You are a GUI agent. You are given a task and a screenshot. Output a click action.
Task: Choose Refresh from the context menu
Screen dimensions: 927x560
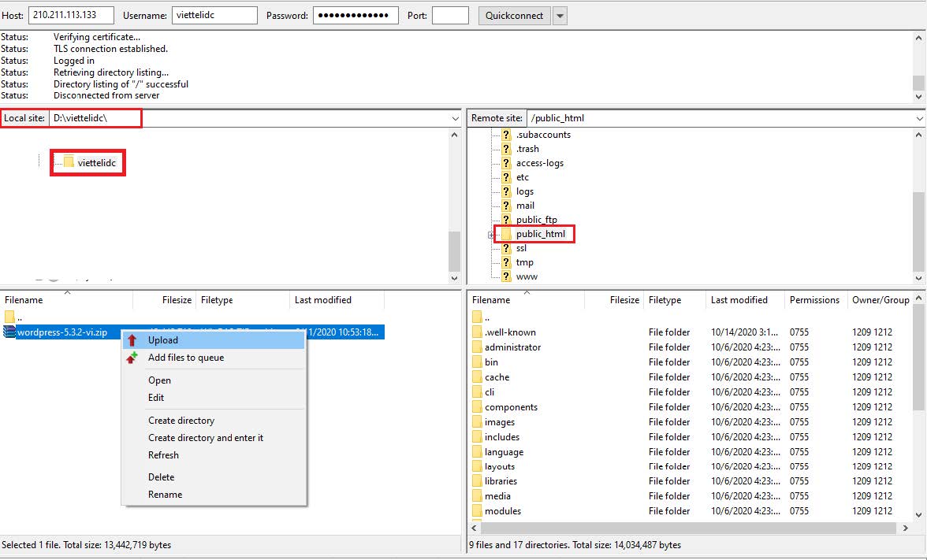(162, 455)
